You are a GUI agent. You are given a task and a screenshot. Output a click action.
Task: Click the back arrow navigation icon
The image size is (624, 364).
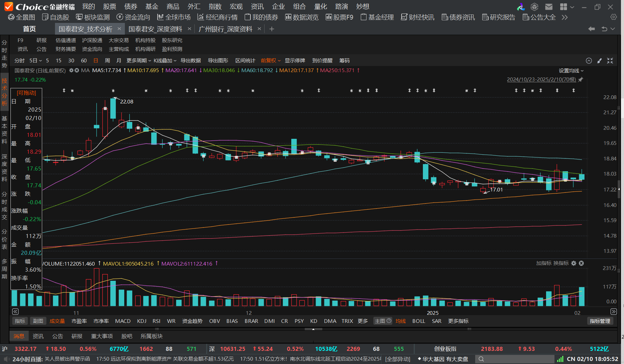pos(591,29)
